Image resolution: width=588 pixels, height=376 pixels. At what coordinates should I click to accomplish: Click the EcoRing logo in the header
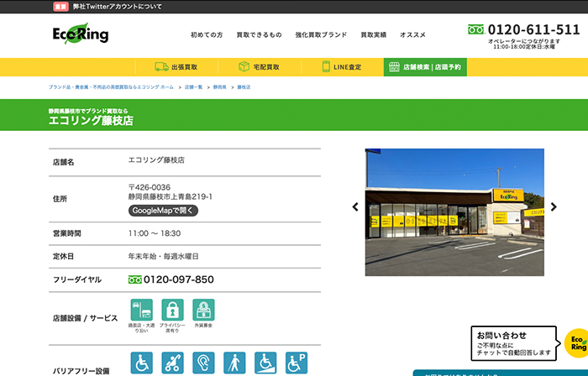(80, 34)
